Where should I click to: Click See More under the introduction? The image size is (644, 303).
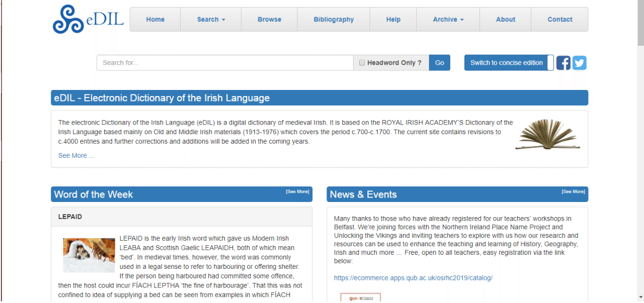[x=76, y=156]
